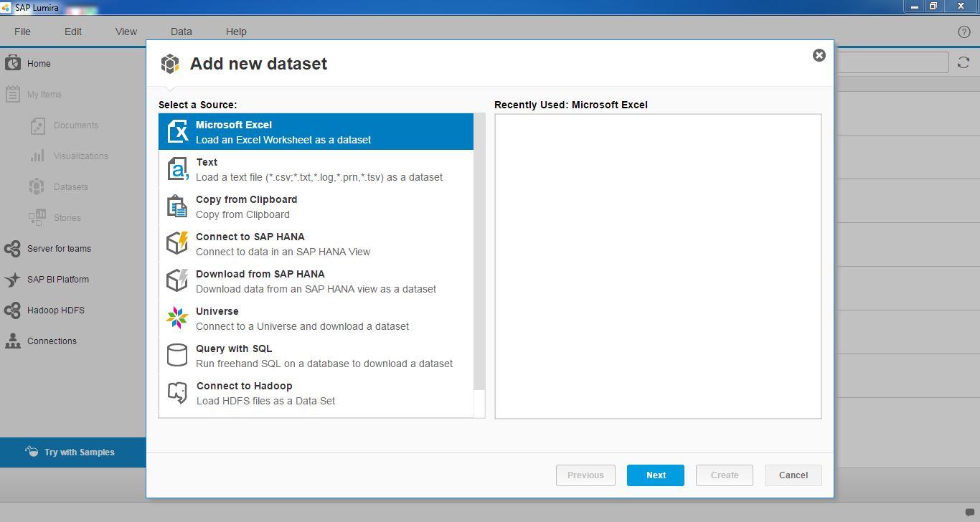Click the Home icon in sidebar
The height and width of the screenshot is (522, 980).
(12, 63)
